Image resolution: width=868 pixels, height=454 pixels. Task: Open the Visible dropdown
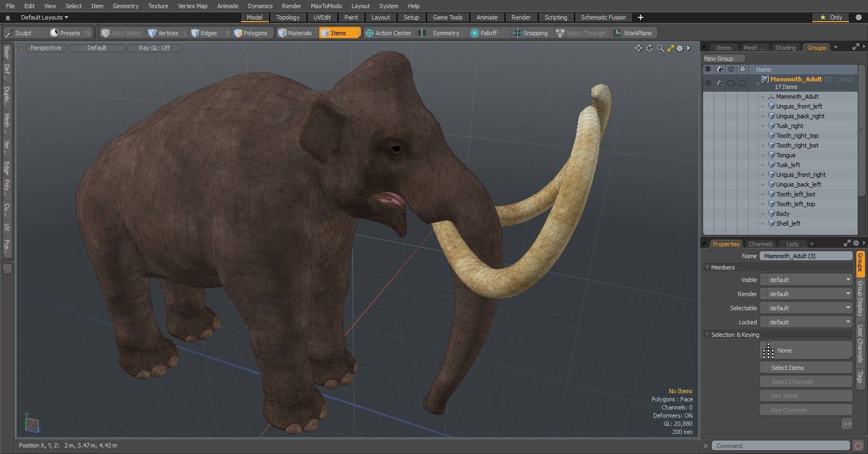[806, 280]
